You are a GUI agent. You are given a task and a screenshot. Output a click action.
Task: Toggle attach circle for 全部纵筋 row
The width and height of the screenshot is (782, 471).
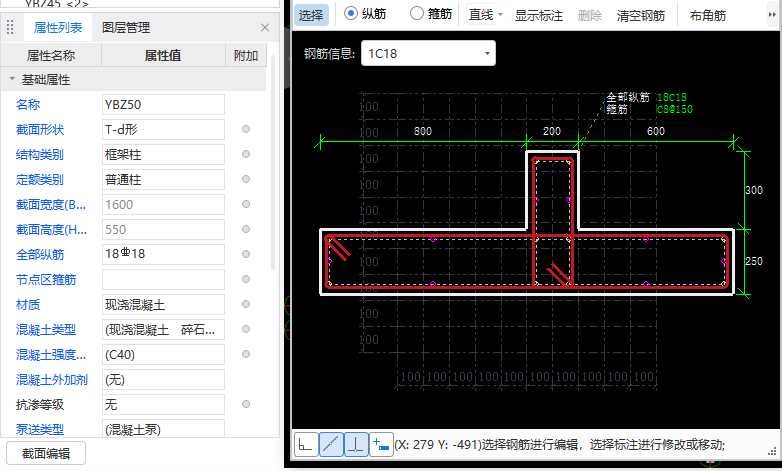tap(246, 254)
